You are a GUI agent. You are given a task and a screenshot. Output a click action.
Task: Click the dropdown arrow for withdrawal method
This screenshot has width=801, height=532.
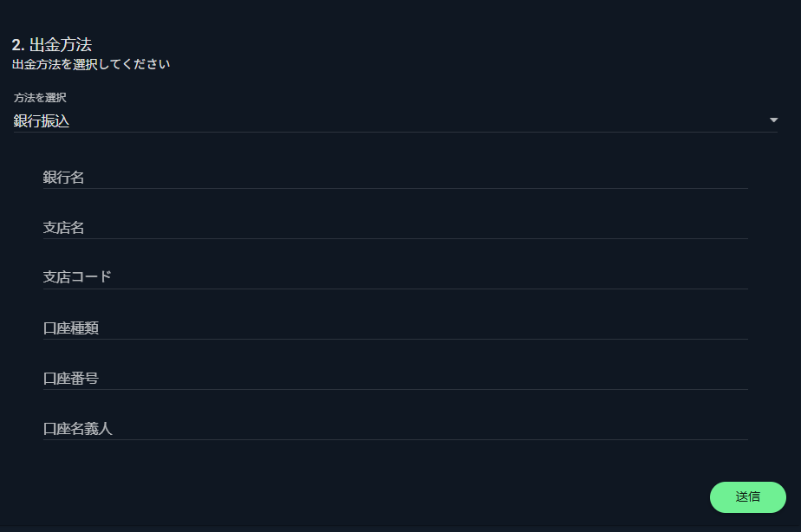click(x=773, y=120)
